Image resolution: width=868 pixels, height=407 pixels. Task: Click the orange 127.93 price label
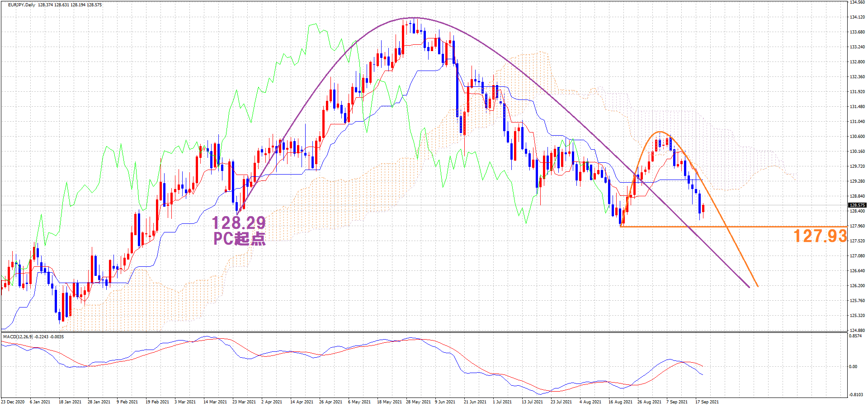click(x=820, y=236)
